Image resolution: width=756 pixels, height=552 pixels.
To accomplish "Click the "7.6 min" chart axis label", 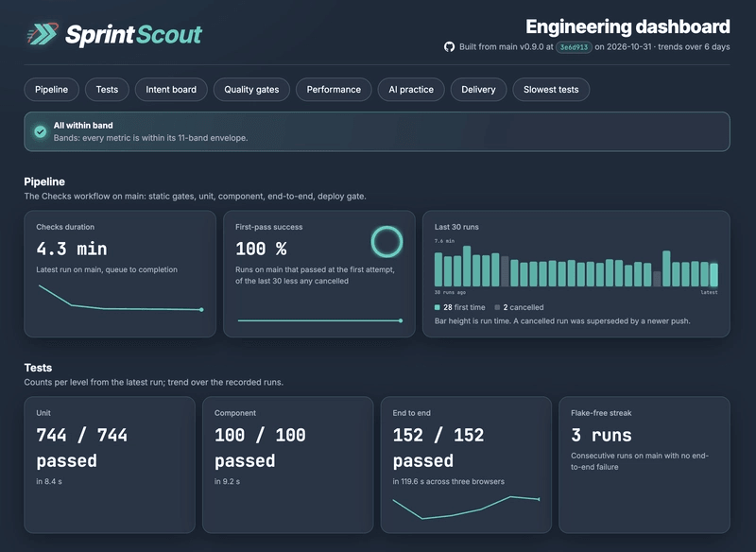I will click(444, 241).
